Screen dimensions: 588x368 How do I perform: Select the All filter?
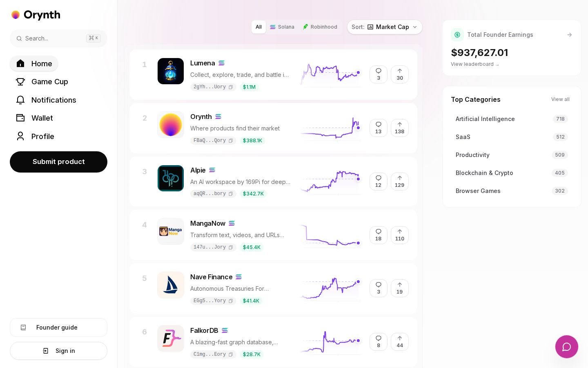click(x=258, y=27)
